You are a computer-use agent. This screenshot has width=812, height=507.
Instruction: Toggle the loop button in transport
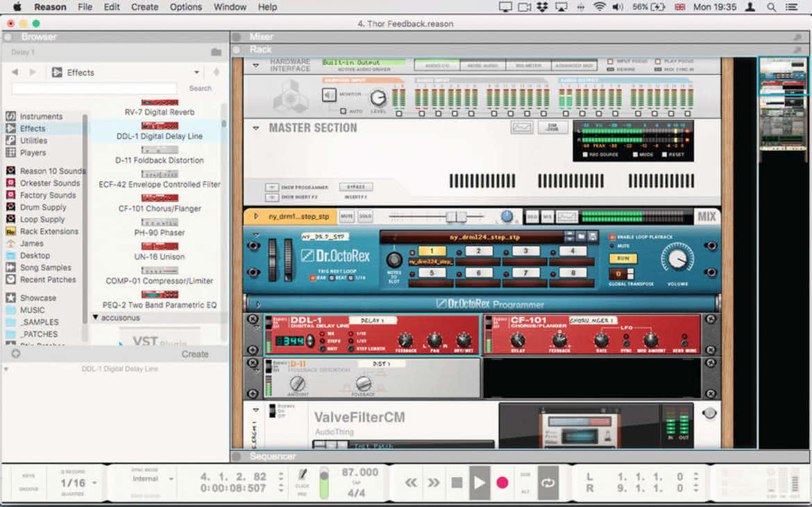click(x=548, y=483)
